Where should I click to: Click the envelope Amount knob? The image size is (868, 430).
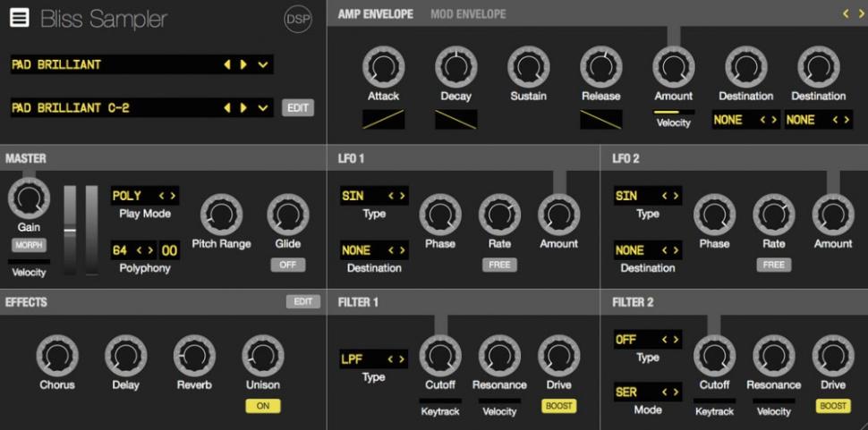[x=674, y=67]
